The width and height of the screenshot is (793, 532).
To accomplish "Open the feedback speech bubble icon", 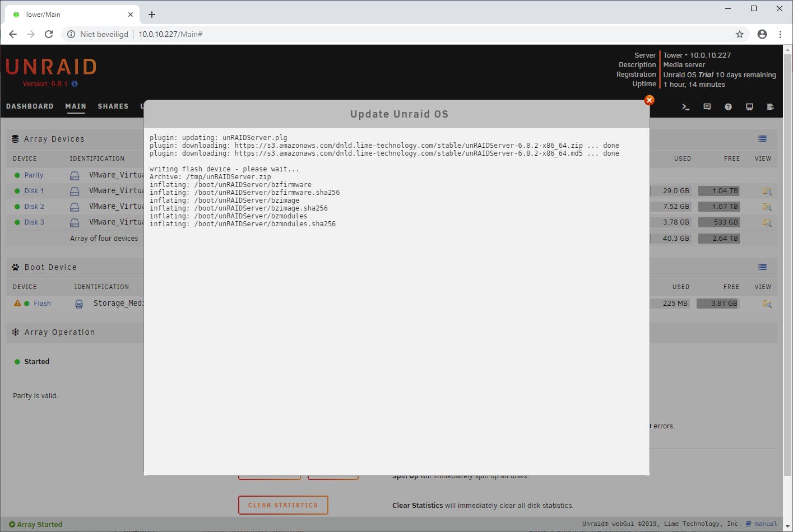I will (x=707, y=106).
